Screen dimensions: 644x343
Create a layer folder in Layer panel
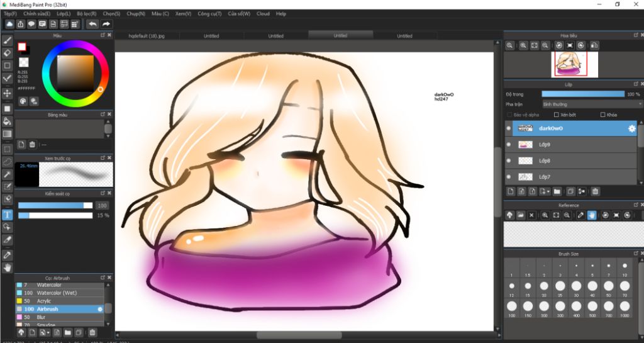557,191
